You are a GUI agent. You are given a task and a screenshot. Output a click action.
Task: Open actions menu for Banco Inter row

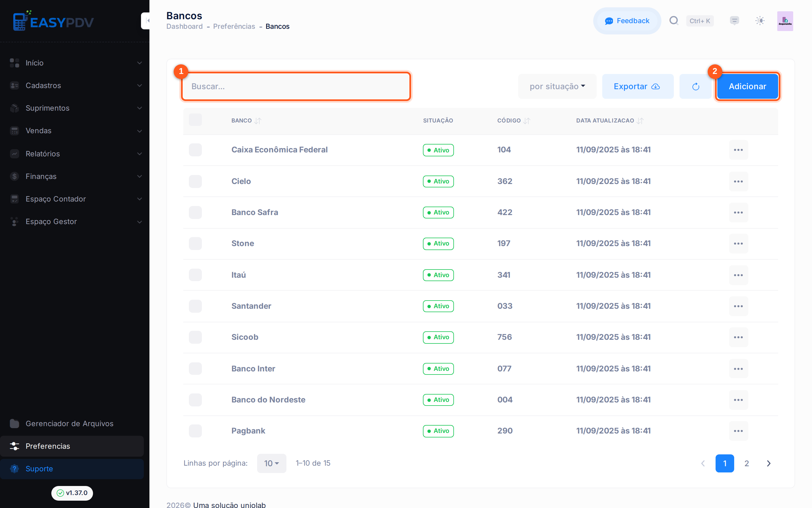pyautogui.click(x=738, y=369)
